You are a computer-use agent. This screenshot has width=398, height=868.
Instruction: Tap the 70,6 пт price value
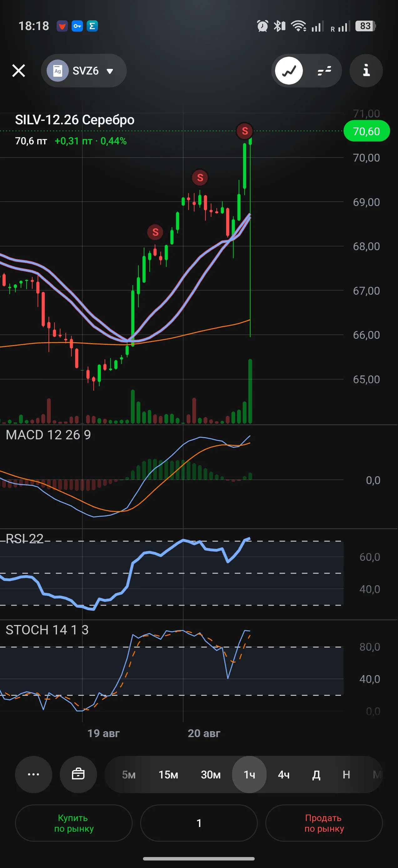31,141
